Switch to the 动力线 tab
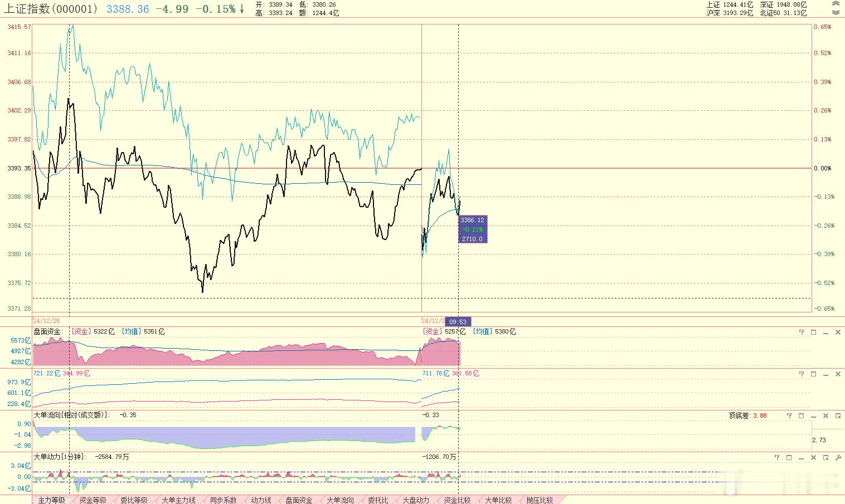Viewport: 845px width, 504px height. tap(261, 500)
